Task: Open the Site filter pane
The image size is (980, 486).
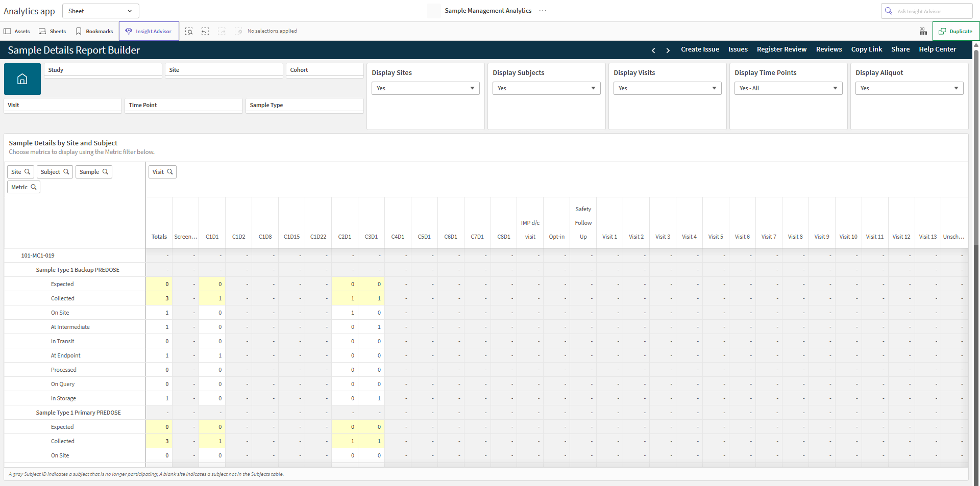Action: (224, 70)
